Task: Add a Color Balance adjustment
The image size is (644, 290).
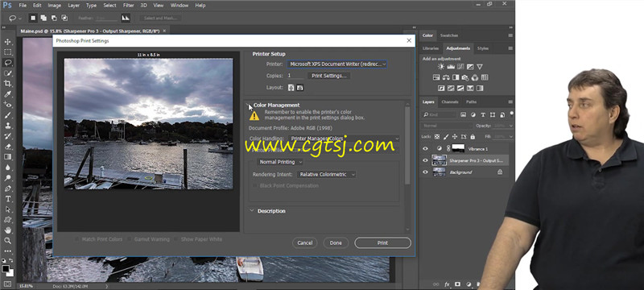Action: point(446,77)
